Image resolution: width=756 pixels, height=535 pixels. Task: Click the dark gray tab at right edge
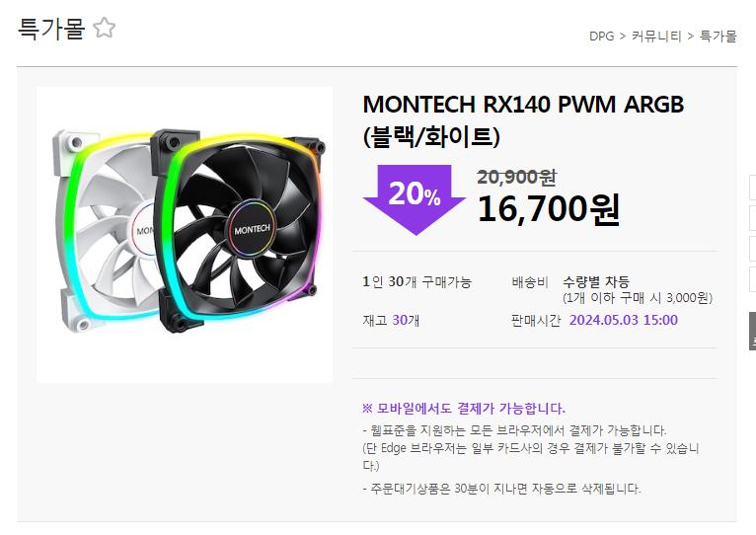coord(752,331)
